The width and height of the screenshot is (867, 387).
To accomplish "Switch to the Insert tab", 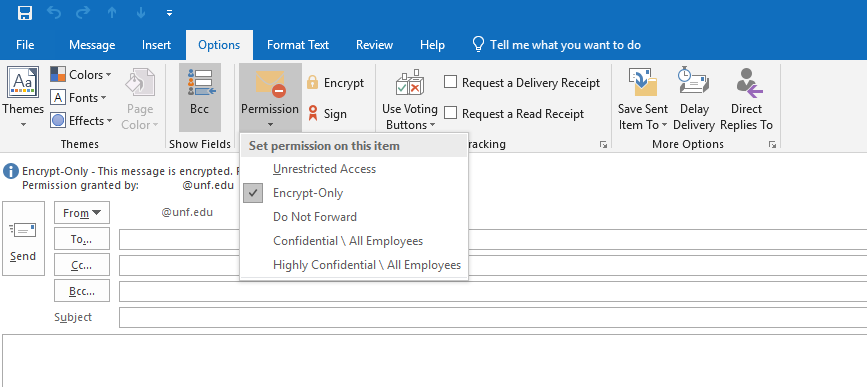I will 156,45.
